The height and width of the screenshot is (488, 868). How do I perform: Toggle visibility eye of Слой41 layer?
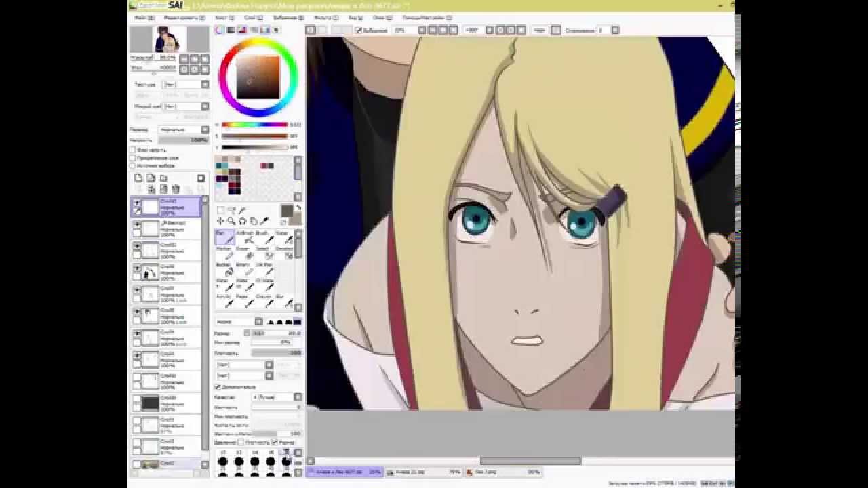[x=137, y=203]
